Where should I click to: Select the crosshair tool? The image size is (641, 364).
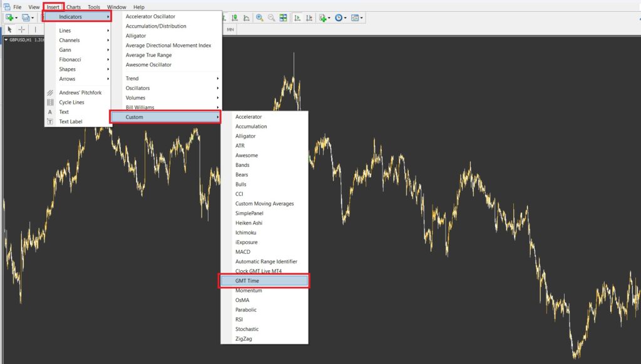pos(22,29)
